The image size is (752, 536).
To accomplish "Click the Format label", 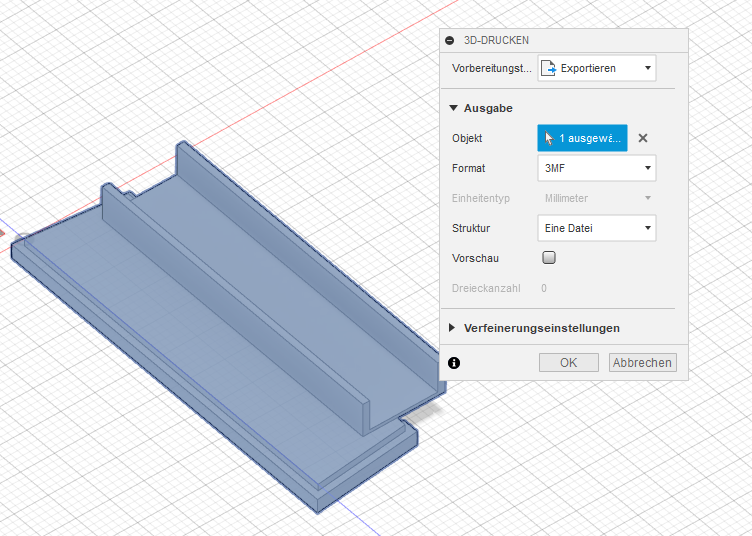I will click(469, 168).
